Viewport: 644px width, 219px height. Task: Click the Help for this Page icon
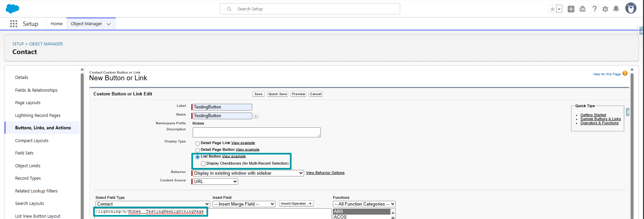click(625, 73)
